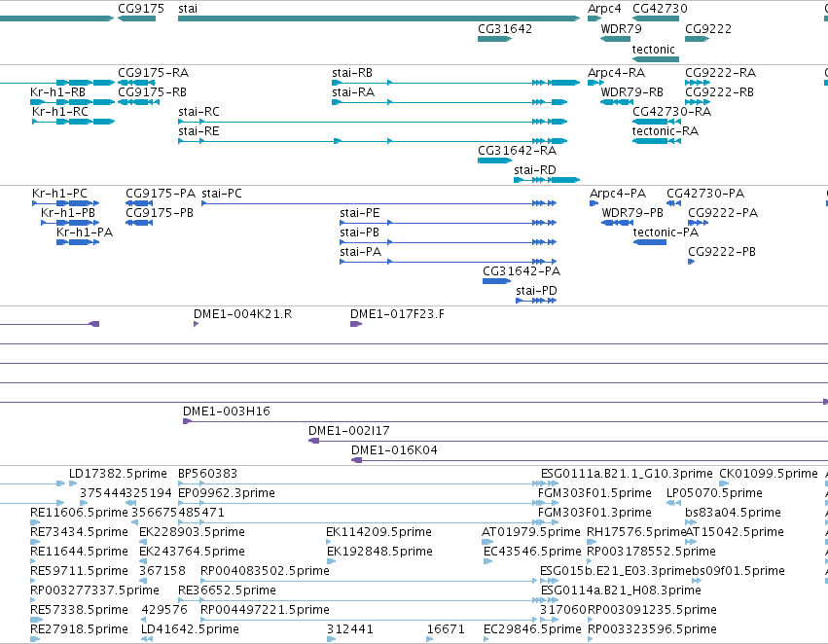Image resolution: width=828 pixels, height=644 pixels.
Task: Select protein stai-PB
Action: tap(448, 242)
